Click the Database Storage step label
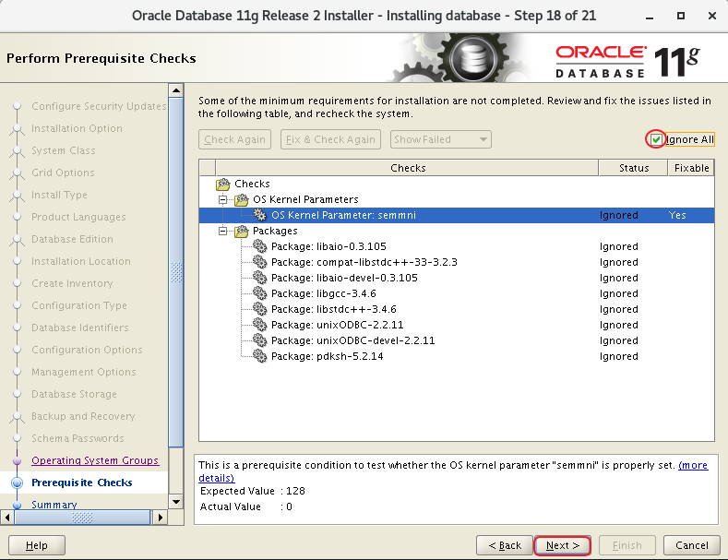 pos(75,394)
